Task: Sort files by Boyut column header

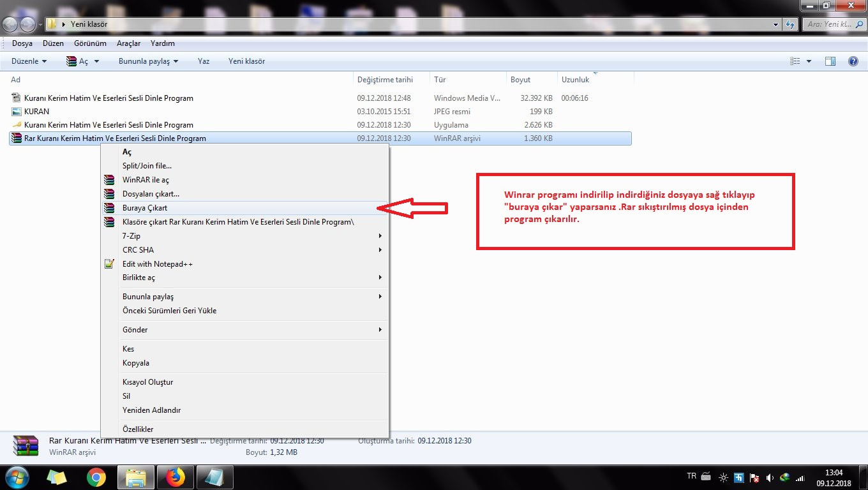Action: tap(520, 80)
